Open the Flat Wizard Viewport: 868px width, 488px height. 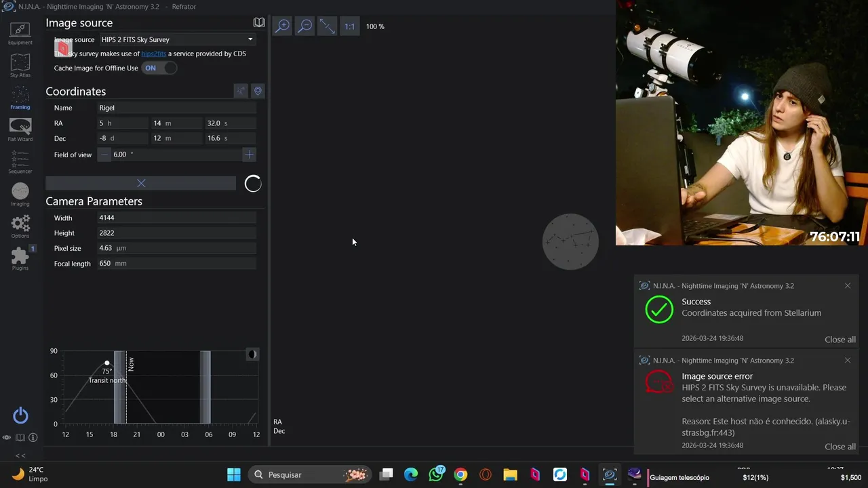pyautogui.click(x=20, y=130)
